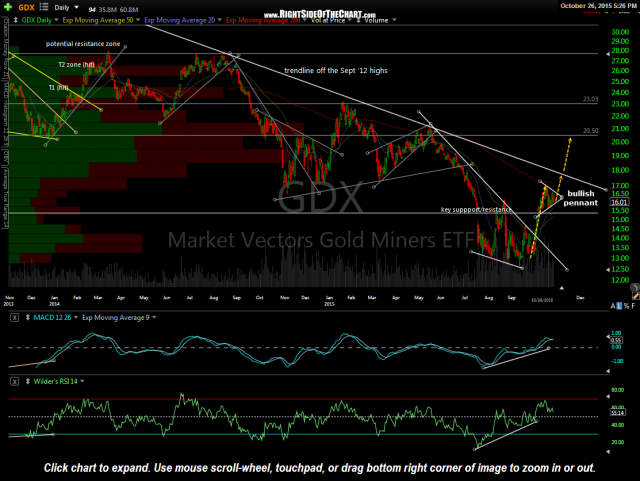Toggle the L logarithmic scale option

click(x=619, y=306)
